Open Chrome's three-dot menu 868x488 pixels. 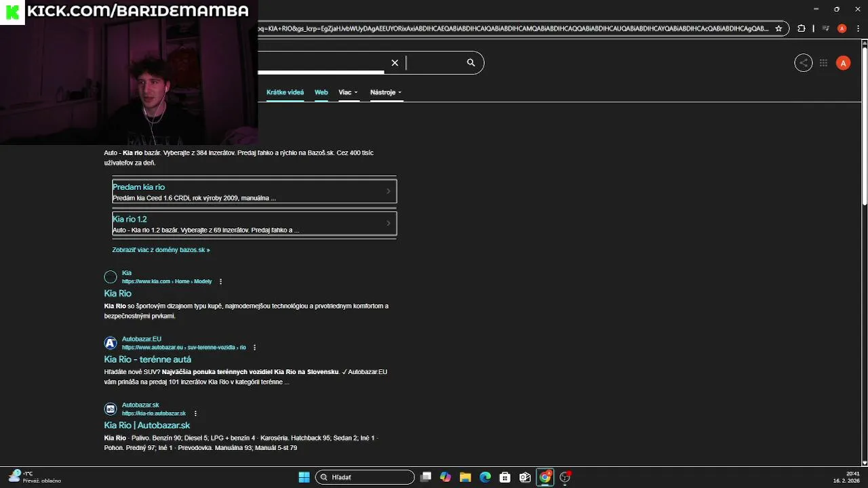[x=859, y=28]
